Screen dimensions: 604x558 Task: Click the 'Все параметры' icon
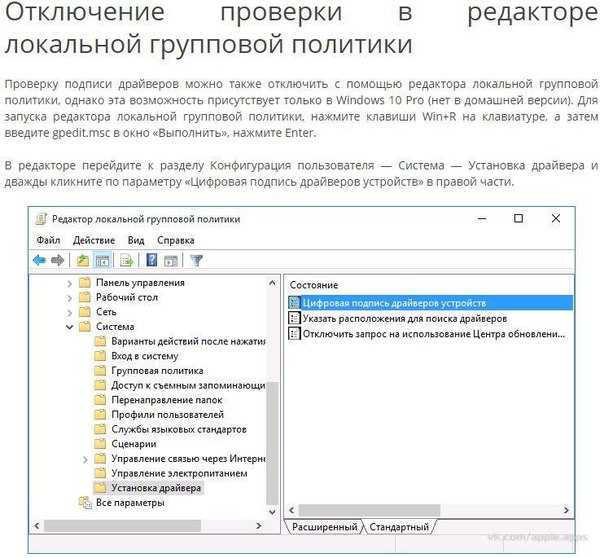click(x=85, y=503)
